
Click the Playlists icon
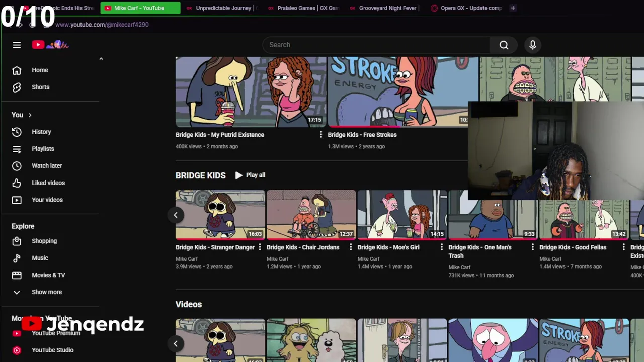17,149
